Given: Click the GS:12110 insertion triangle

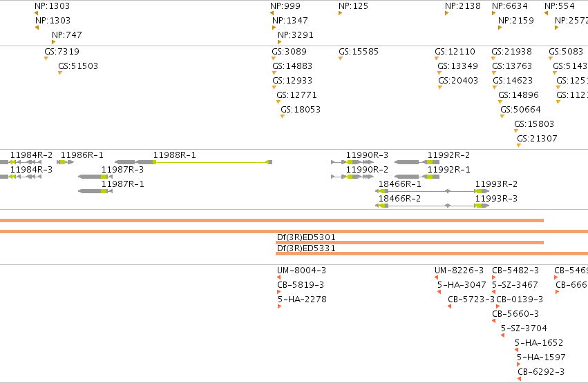Looking at the screenshot, I should (437, 59).
